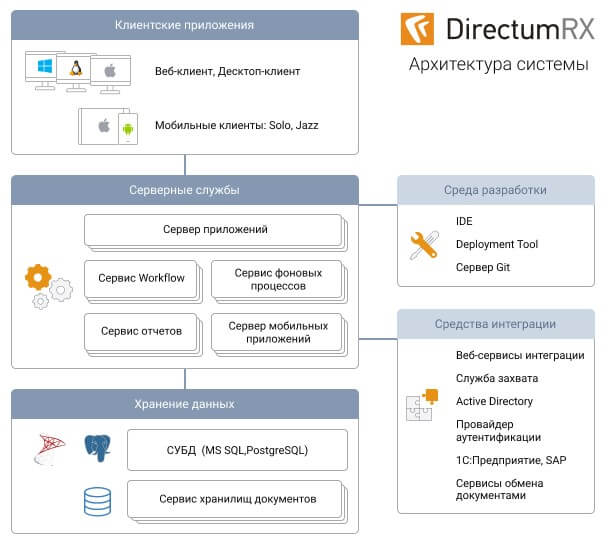The height and width of the screenshot is (547, 608).
Task: Select the Серверные службы header
Action: 185,190
